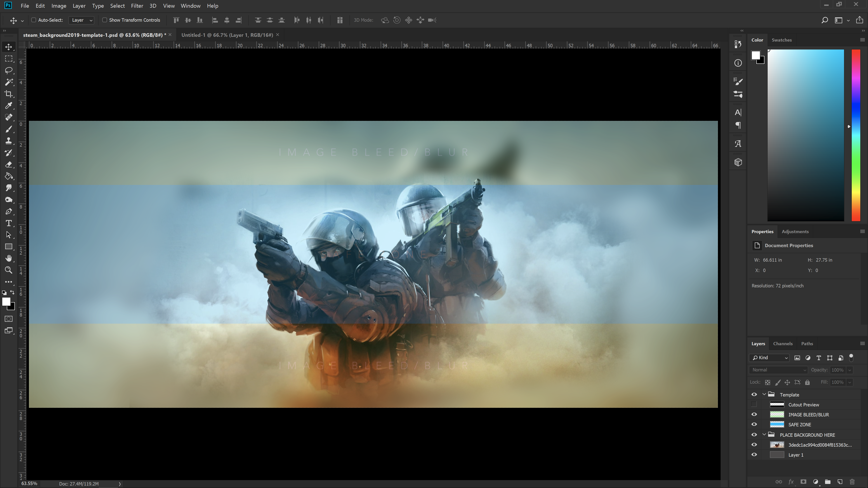Open the Paragraph panel icon
Viewport: 868px width, 488px height.
pos(738,125)
